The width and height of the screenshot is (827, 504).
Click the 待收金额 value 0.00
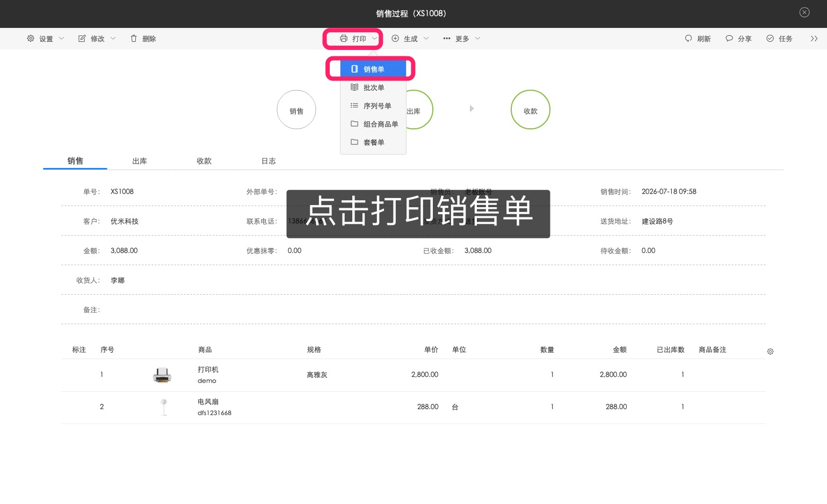coord(649,251)
